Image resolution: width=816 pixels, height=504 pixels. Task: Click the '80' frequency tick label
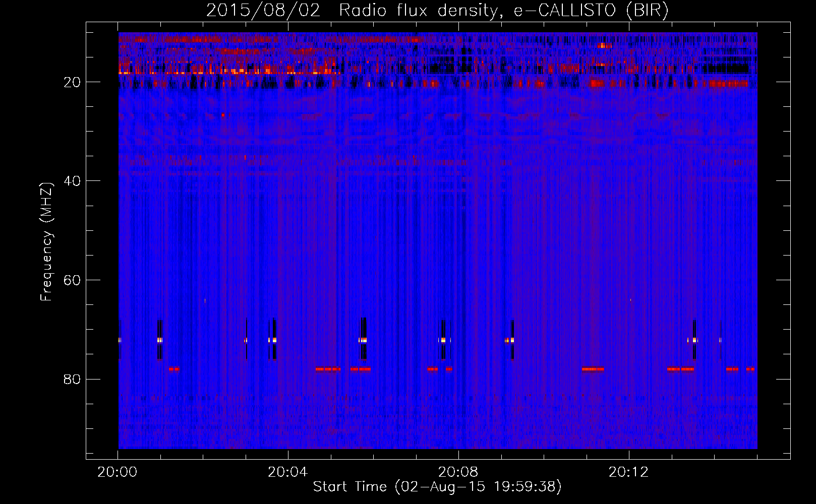[72, 379]
